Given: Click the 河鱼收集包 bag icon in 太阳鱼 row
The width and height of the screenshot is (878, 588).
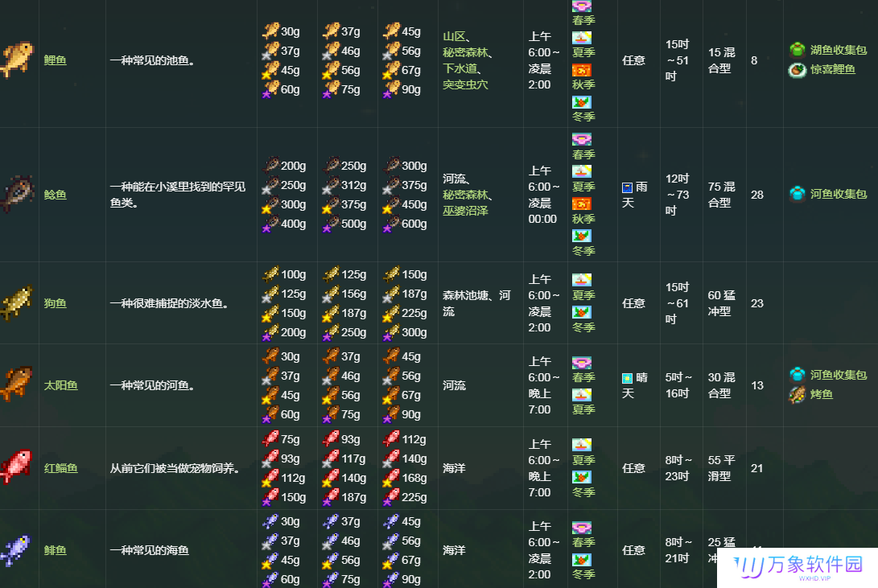Looking at the screenshot, I should point(798,374).
